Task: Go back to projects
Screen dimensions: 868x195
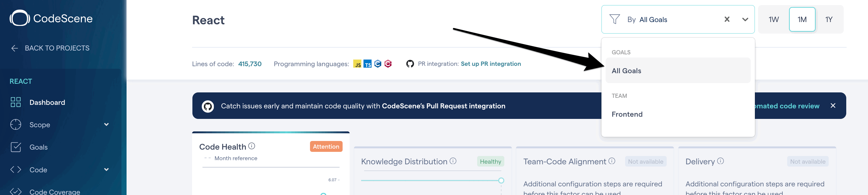Action: (x=50, y=48)
